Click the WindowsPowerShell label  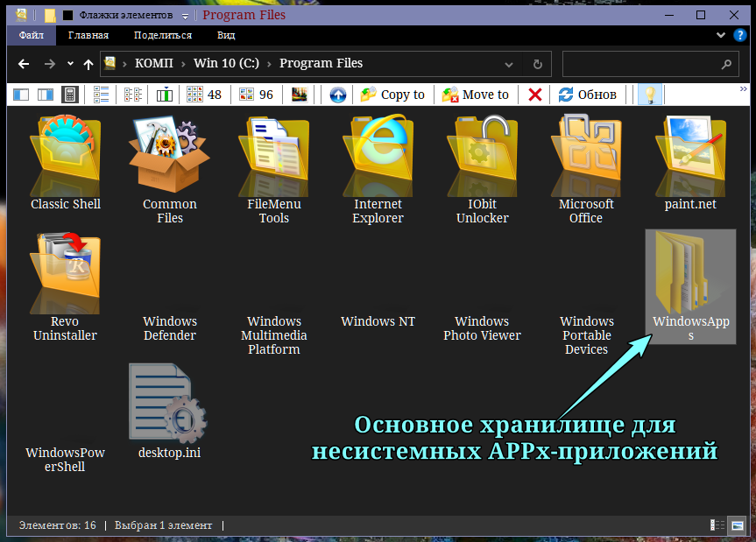pos(65,459)
